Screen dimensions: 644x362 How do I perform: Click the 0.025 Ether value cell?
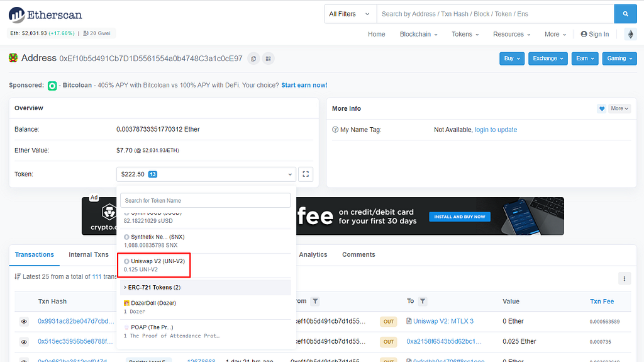click(519, 341)
